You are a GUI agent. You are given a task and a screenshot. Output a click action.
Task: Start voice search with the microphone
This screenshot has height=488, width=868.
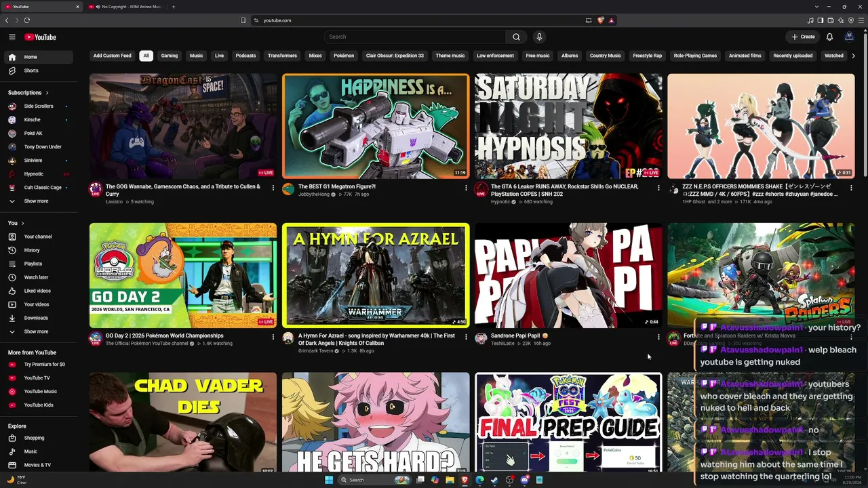click(x=539, y=37)
